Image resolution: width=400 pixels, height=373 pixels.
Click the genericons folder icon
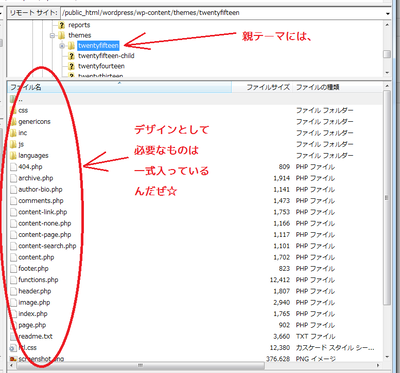(13, 122)
